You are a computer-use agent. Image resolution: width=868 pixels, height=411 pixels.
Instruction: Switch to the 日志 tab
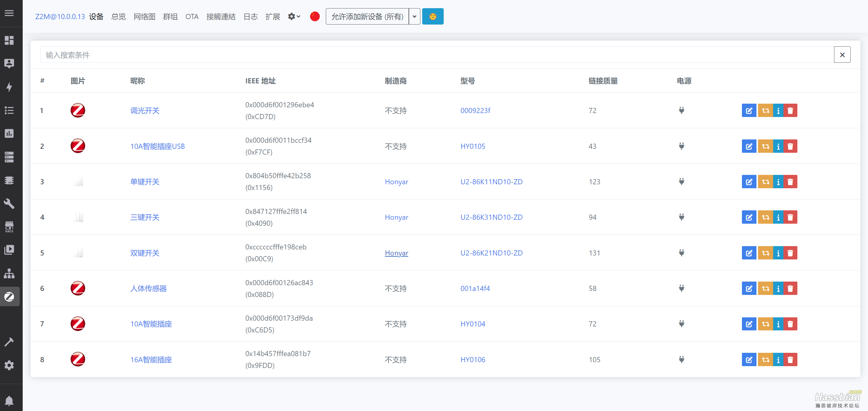(x=250, y=16)
